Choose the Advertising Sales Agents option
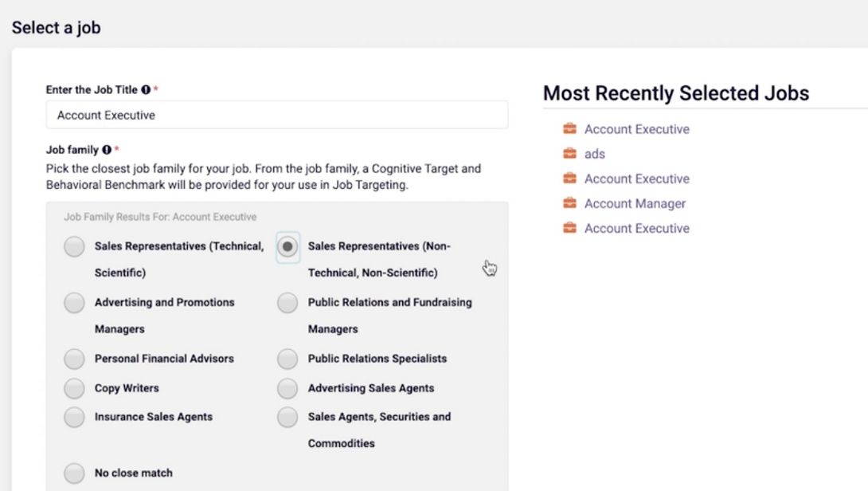This screenshot has width=868, height=491. click(287, 388)
